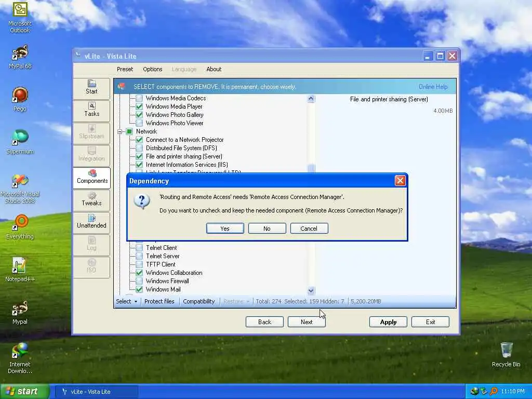Screen dimensions: 532x399
Task: Click the Back button
Action: point(264,322)
